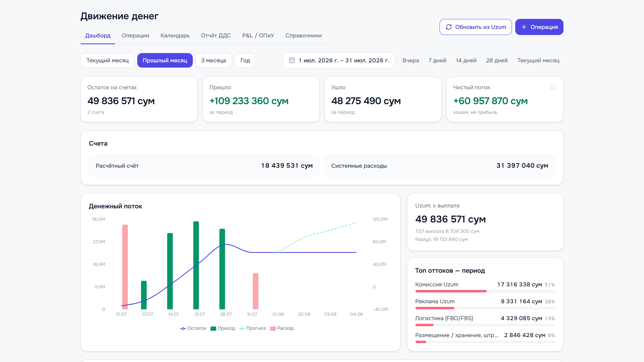Open the date range picker 1 июл. – 31 июл.
Screen dimensions: 644x362
[339, 60]
